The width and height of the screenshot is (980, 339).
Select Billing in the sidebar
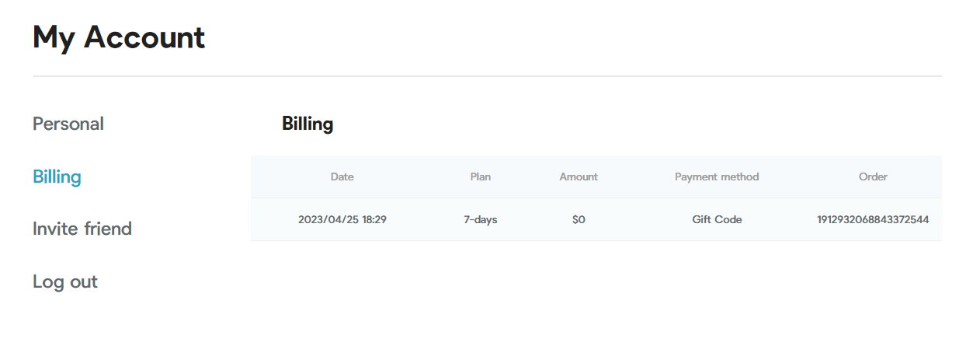57,176
